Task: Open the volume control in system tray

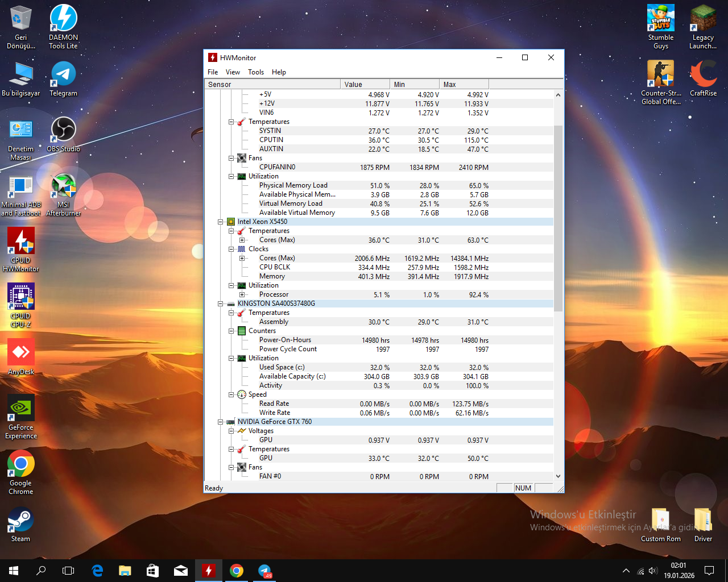Action: coord(653,571)
